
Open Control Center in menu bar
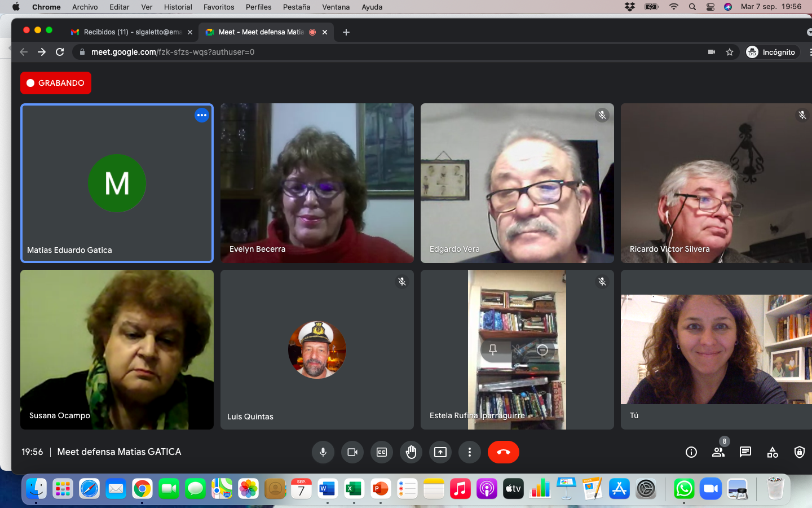[x=710, y=7]
